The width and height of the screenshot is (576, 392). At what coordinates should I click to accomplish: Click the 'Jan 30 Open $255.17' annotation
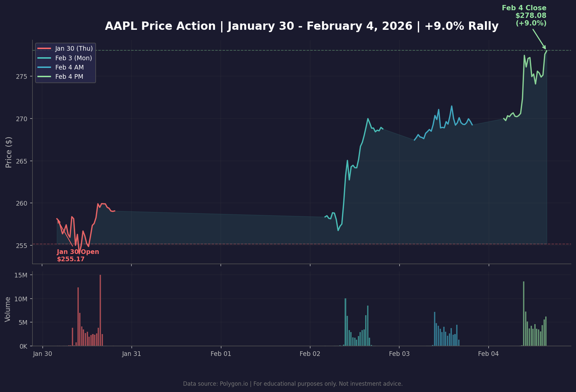77,256
